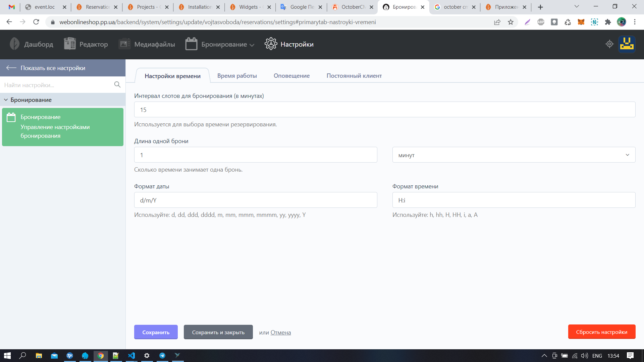
Task: Open the минут unit dropdown
Action: 514,155
